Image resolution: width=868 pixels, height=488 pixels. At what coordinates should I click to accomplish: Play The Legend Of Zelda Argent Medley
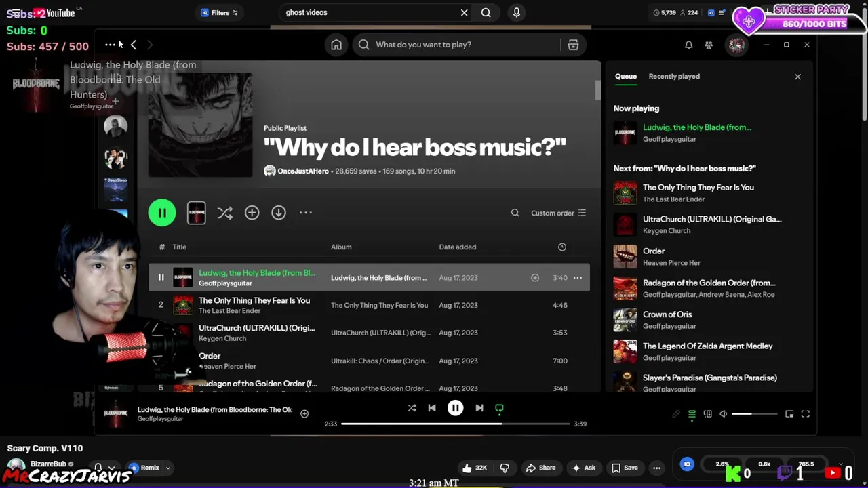pyautogui.click(x=705, y=352)
